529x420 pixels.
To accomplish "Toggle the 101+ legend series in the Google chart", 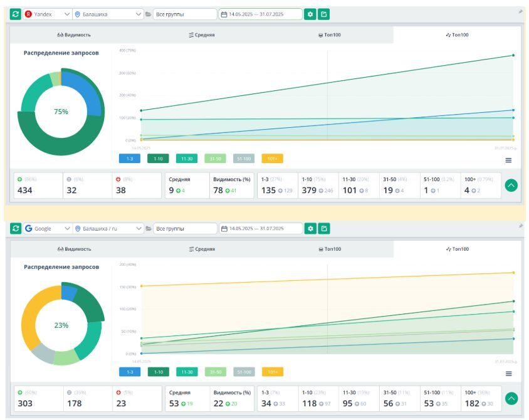I will click(x=272, y=372).
